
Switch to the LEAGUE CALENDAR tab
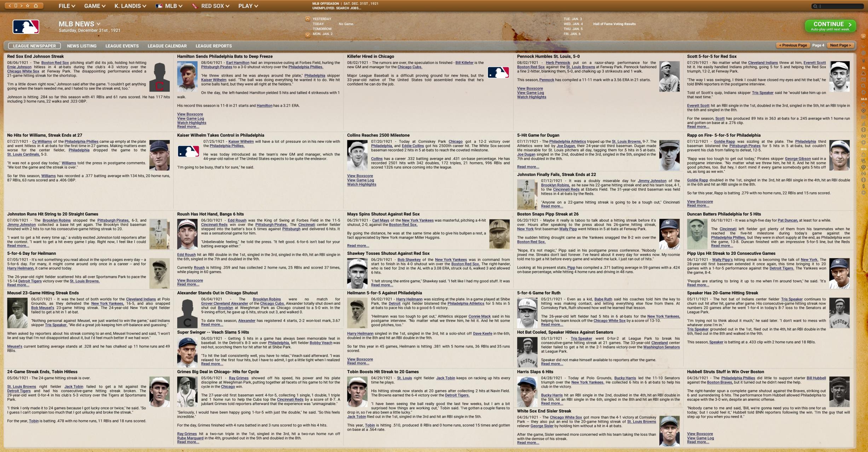coord(167,46)
